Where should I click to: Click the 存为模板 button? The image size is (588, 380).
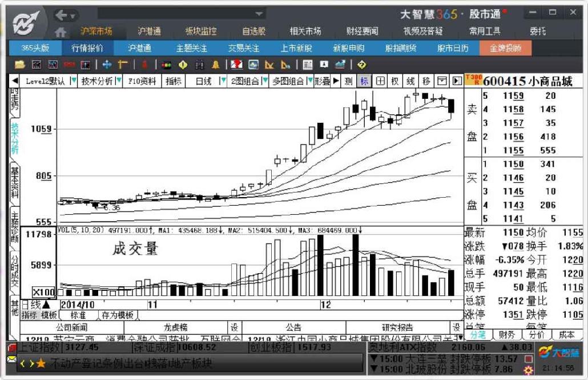pyautogui.click(x=117, y=315)
